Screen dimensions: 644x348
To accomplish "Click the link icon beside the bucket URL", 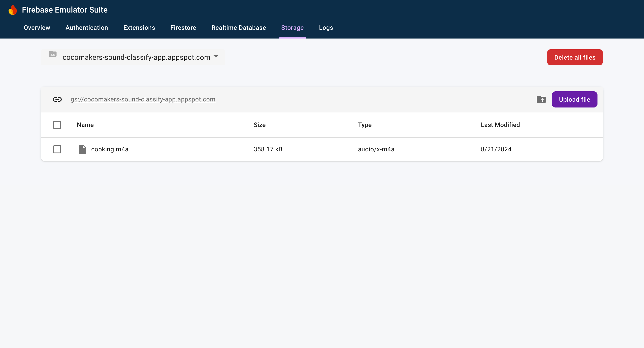I will [57, 99].
